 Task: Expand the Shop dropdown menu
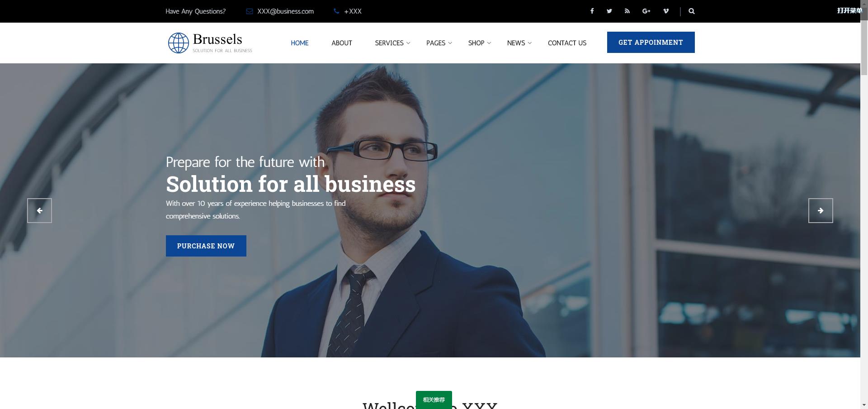point(479,43)
